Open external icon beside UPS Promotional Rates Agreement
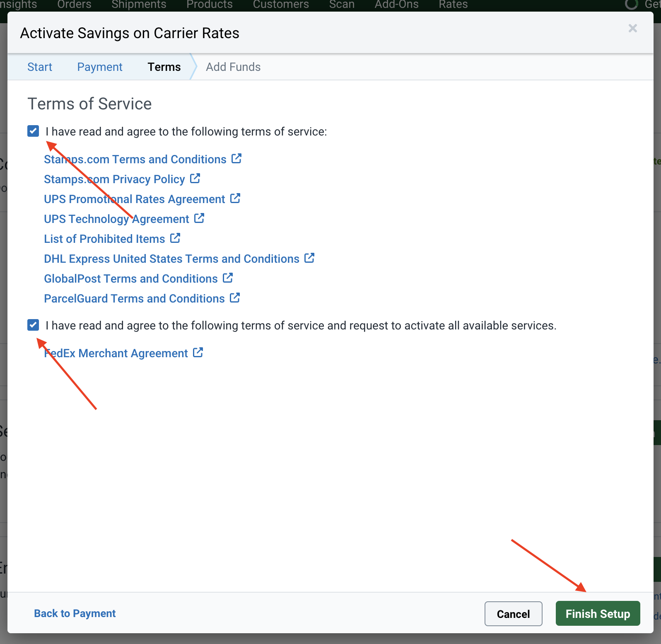The height and width of the screenshot is (644, 661). click(235, 199)
